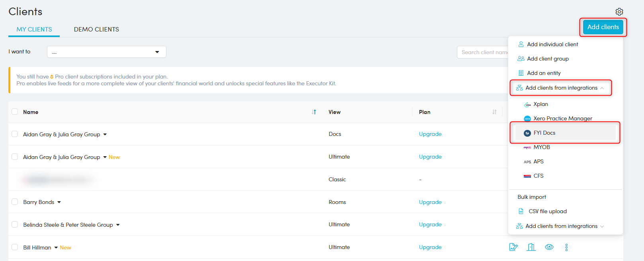Screen dimensions: 644x261
Task: Choose 'Add individual client' menu option
Action: pyautogui.click(x=552, y=45)
